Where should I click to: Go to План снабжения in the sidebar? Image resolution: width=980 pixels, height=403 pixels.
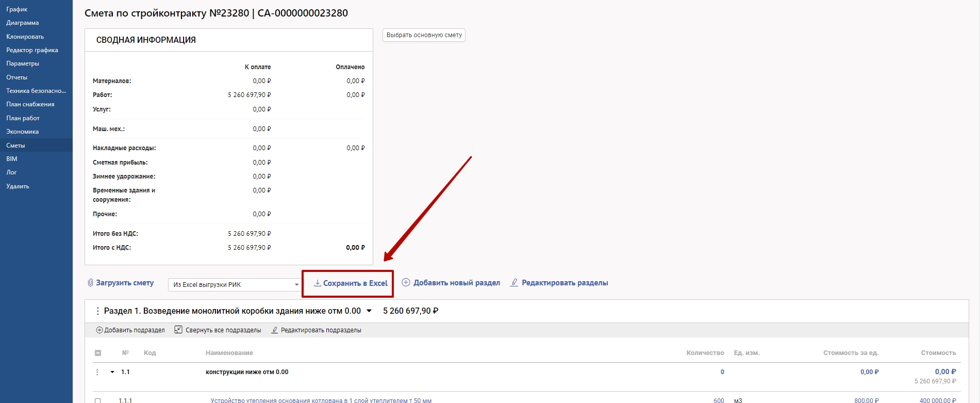(30, 104)
